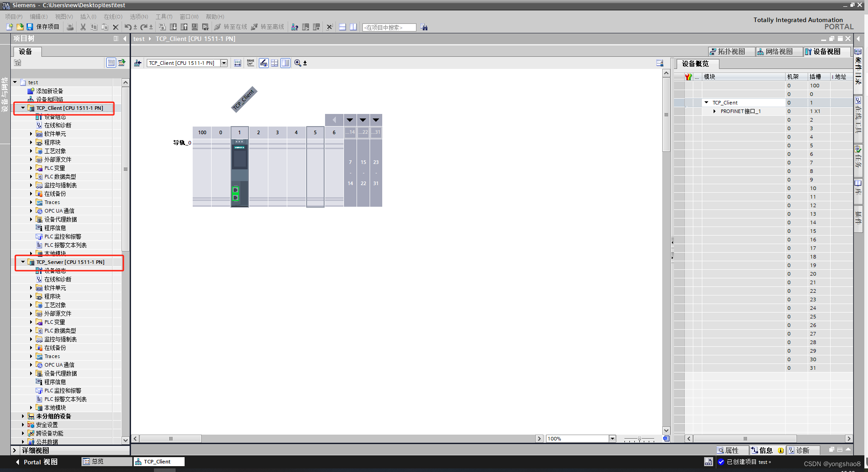Select 添加新设备 in project tree

[x=45, y=91]
